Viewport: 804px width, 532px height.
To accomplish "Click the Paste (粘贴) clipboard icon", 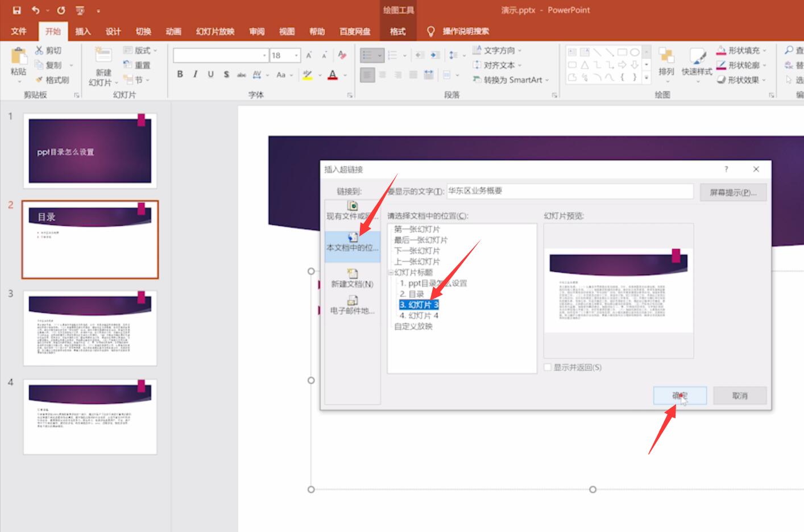I will tap(18, 56).
